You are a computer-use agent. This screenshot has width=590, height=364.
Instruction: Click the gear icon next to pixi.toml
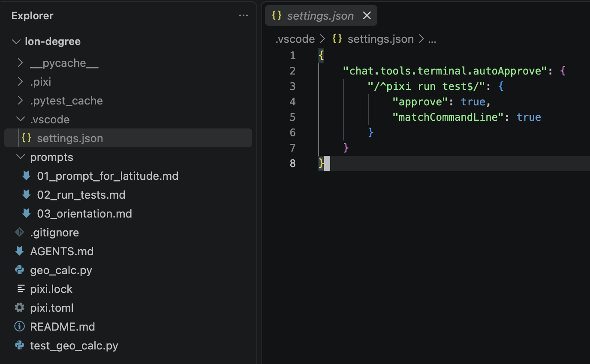click(19, 307)
